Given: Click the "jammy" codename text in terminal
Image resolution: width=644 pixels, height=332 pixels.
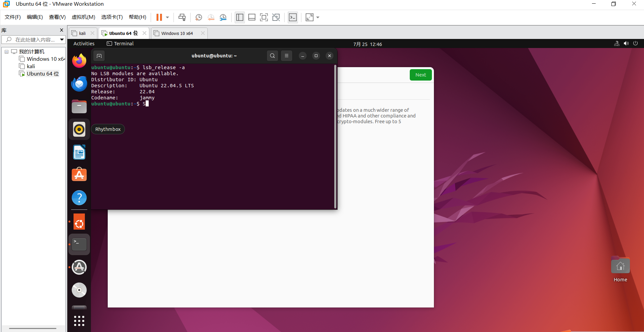Looking at the screenshot, I should click(147, 98).
